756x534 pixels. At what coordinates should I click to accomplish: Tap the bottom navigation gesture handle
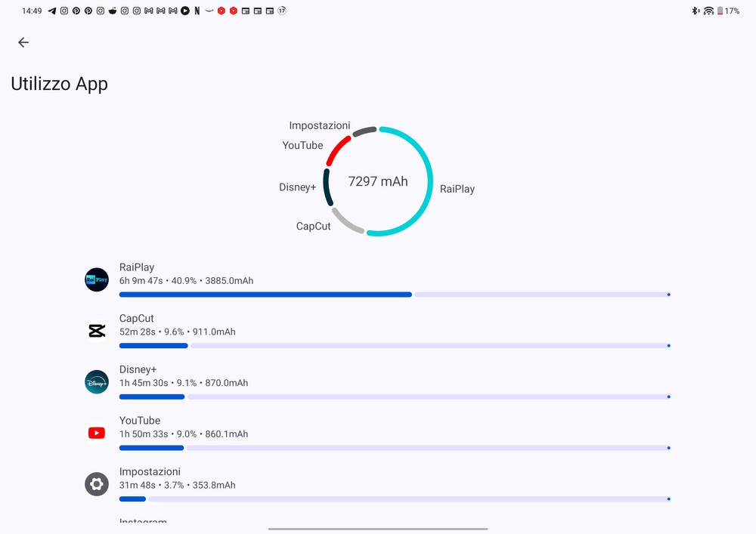(378, 529)
